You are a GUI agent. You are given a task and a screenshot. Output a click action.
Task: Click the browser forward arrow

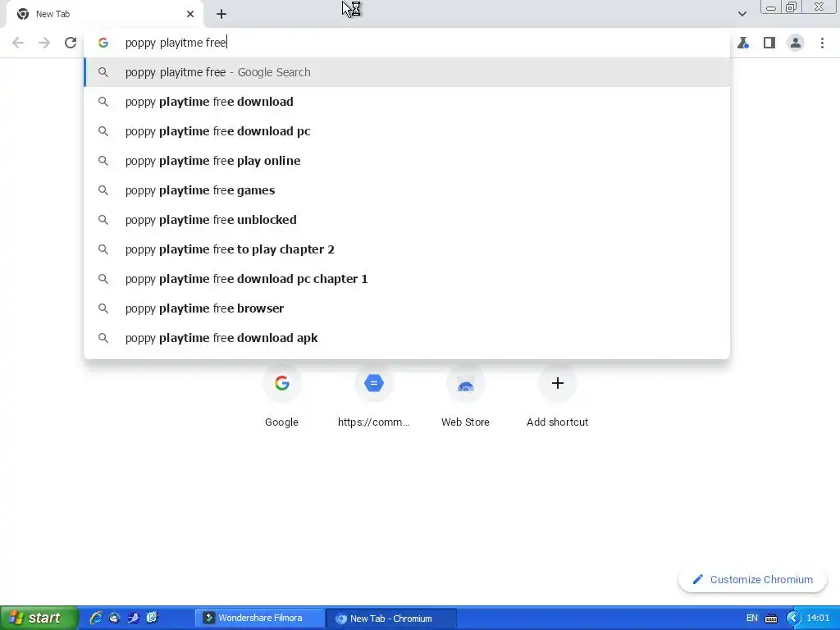(x=44, y=43)
